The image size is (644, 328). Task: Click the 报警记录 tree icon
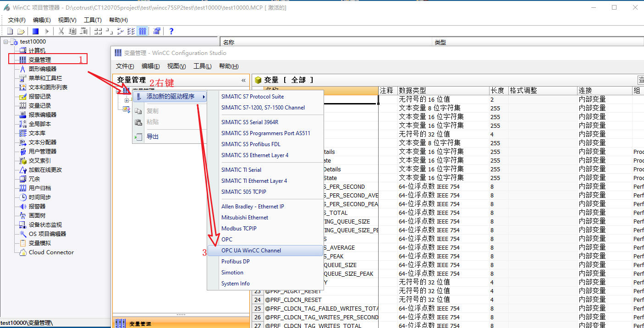pos(23,96)
